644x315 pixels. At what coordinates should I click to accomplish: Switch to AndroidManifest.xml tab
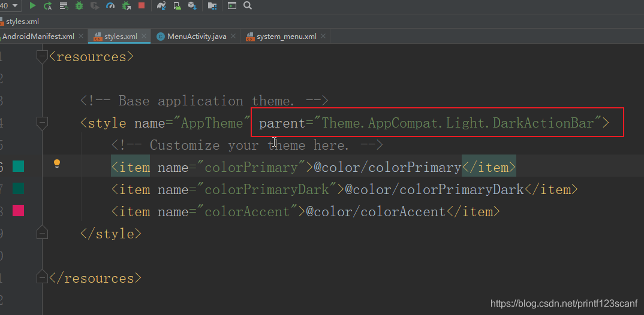click(38, 37)
